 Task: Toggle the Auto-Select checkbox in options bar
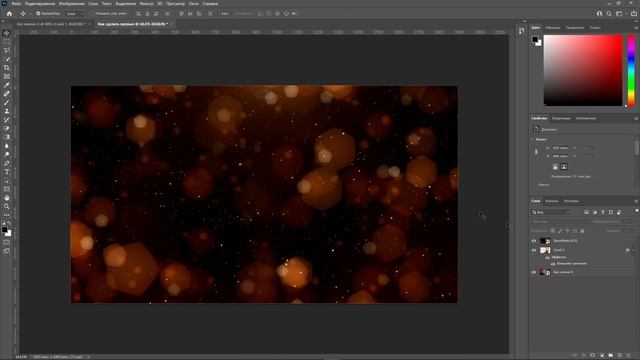[38, 13]
